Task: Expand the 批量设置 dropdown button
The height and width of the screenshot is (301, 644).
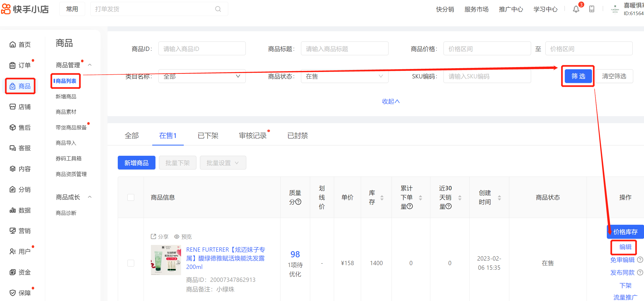Action: coord(223,163)
